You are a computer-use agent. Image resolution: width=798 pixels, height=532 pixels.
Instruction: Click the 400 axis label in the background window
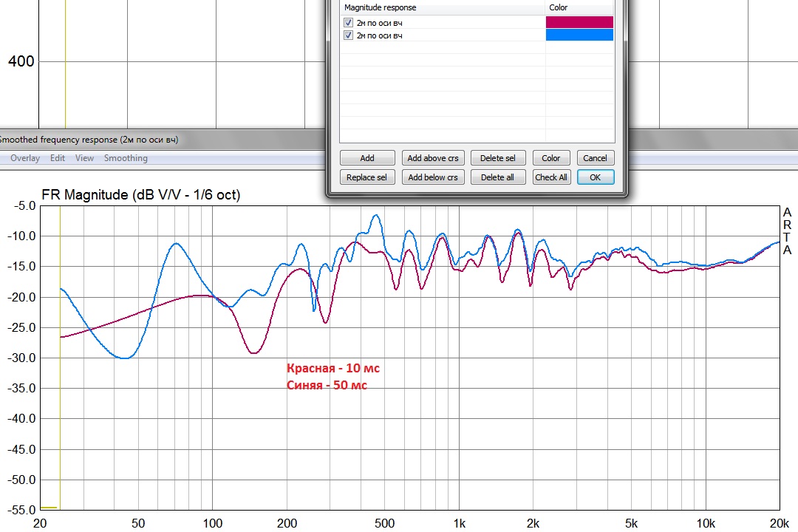[21, 61]
